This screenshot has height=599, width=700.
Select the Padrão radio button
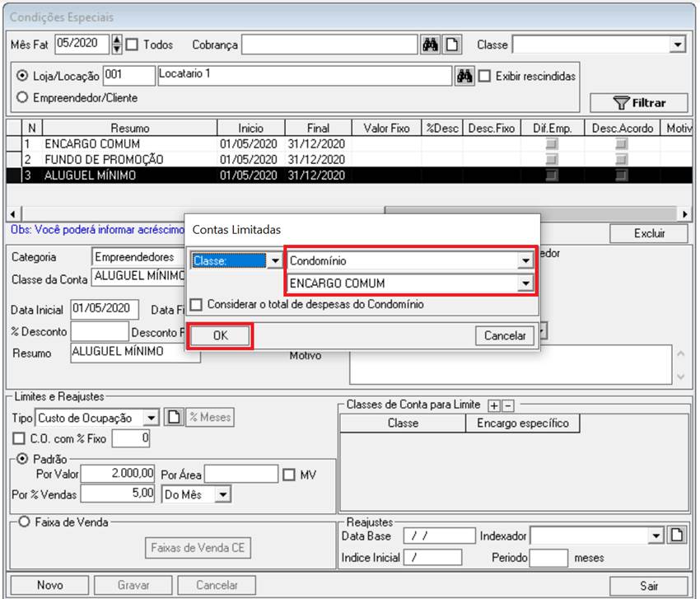coord(22,459)
